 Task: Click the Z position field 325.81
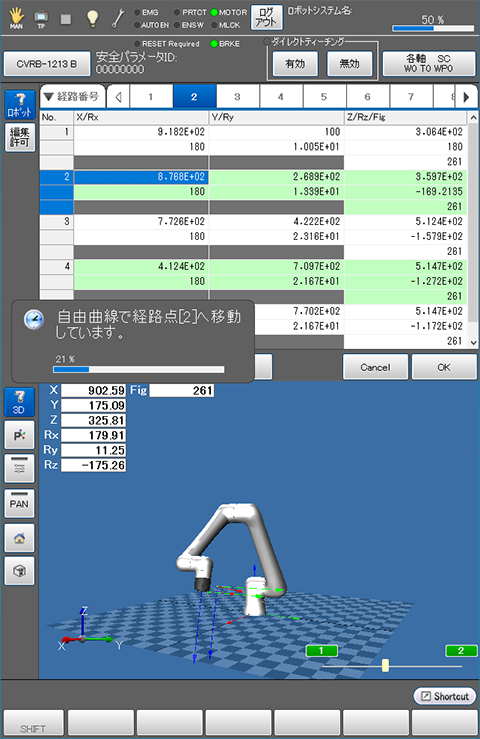pos(93,420)
